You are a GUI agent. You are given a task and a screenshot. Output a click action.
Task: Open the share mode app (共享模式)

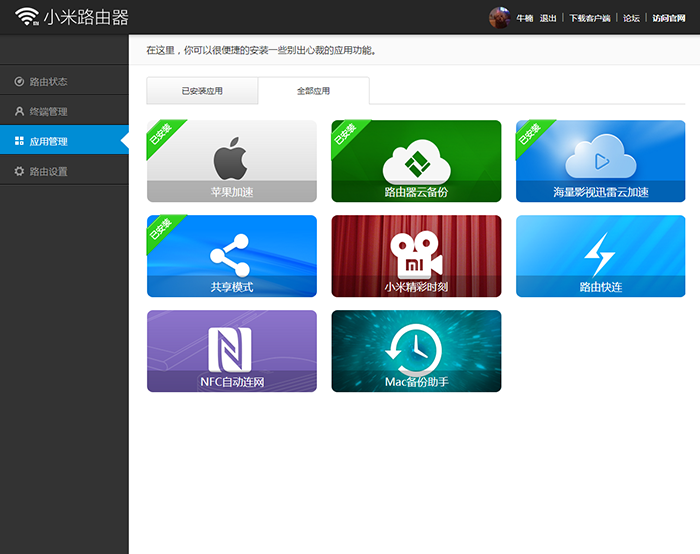click(231, 256)
